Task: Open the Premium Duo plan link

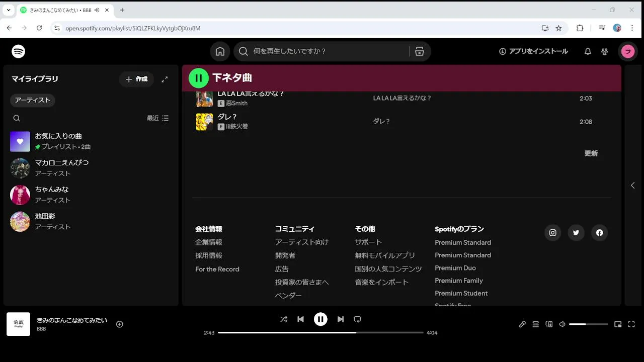Action: 455,268
